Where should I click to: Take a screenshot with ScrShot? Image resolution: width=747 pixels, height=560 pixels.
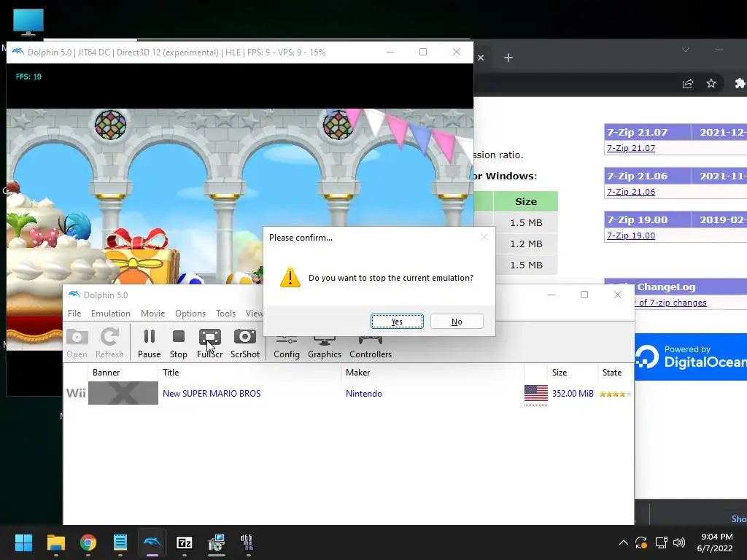pos(245,343)
